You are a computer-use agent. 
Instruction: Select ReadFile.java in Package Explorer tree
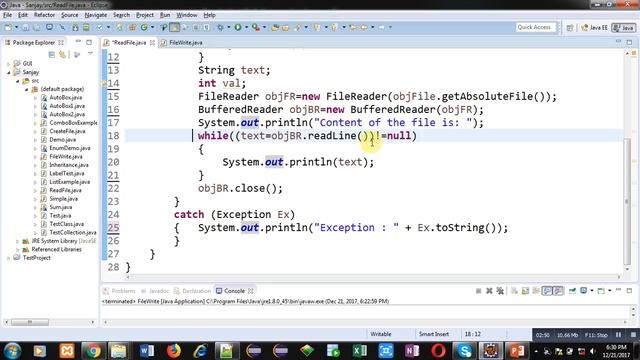click(65, 190)
